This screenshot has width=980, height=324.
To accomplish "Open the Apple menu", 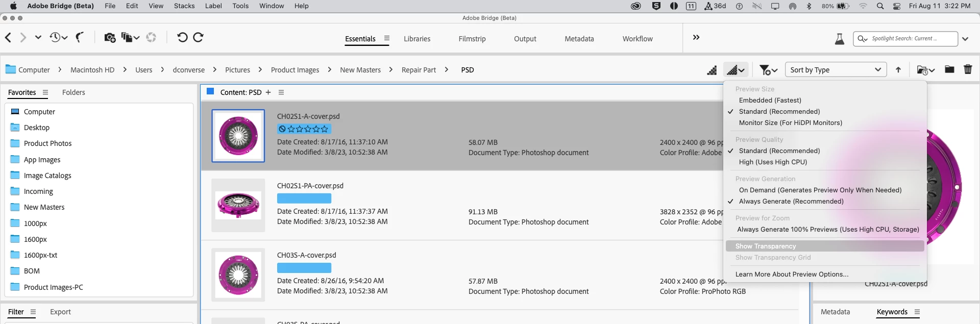I will (x=13, y=6).
